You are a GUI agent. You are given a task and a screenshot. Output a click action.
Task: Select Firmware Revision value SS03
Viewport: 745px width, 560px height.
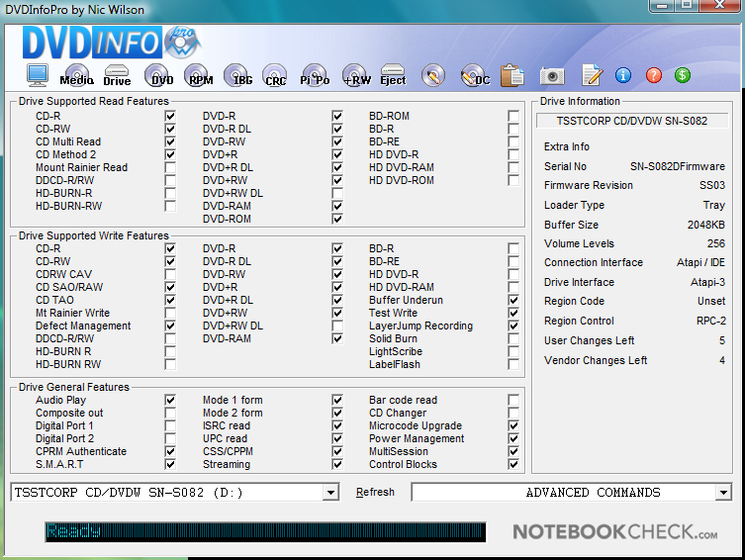[711, 185]
